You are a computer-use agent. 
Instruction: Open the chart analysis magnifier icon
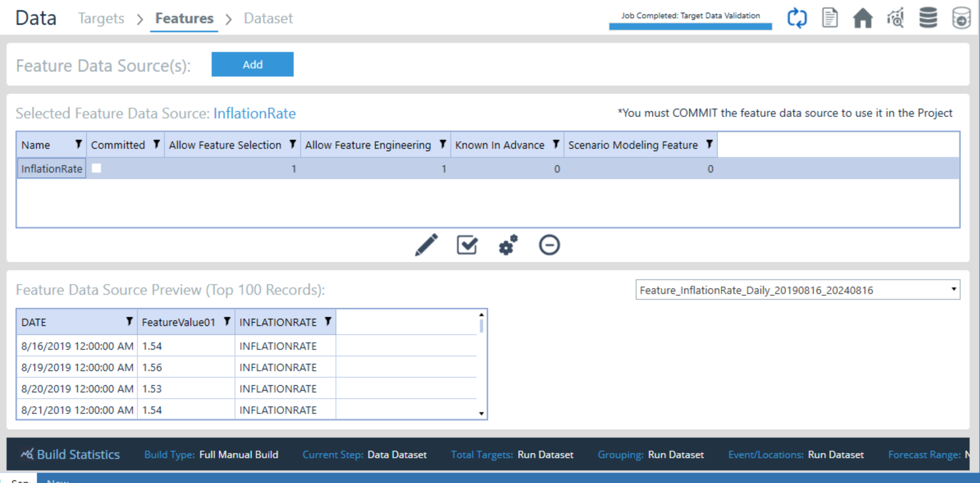(x=895, y=18)
